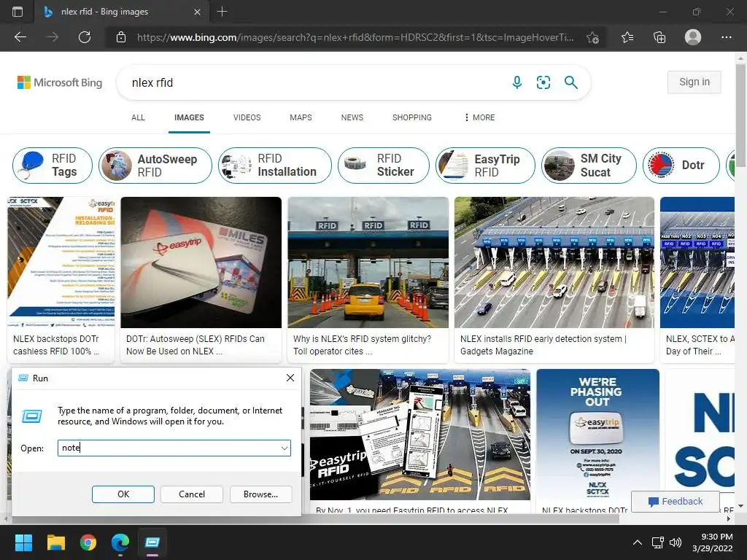Open clock and date in taskbar
This screenshot has height=560, width=747.
click(713, 542)
